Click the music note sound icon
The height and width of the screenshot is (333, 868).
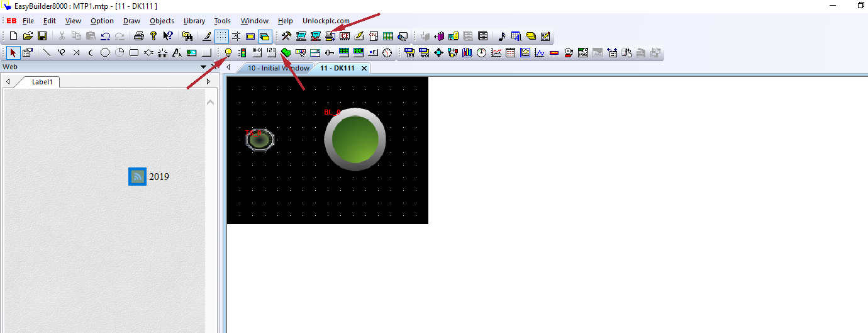[x=502, y=36]
